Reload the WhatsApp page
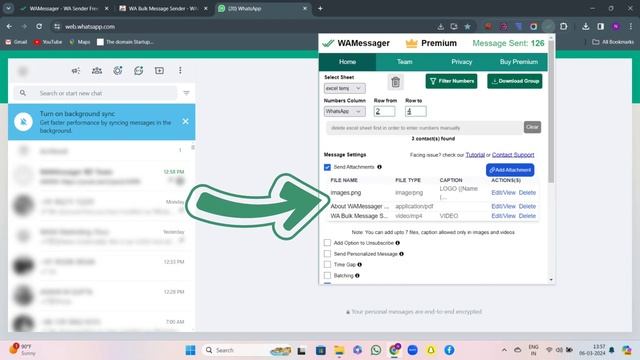 click(x=39, y=27)
